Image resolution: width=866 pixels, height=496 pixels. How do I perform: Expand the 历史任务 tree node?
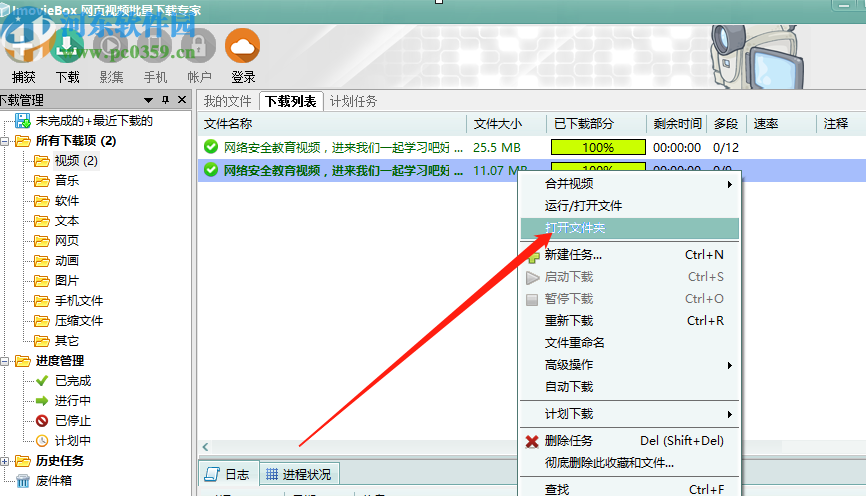pyautogui.click(x=5, y=461)
